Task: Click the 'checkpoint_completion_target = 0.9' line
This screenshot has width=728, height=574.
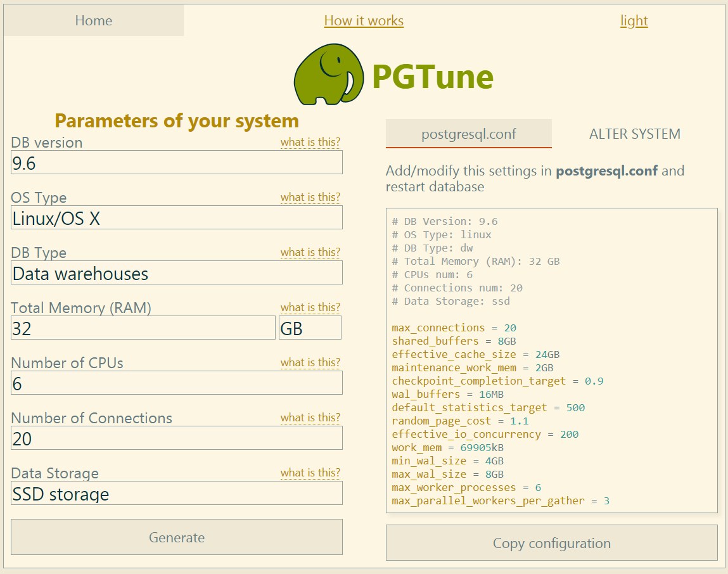Action: pos(498,381)
